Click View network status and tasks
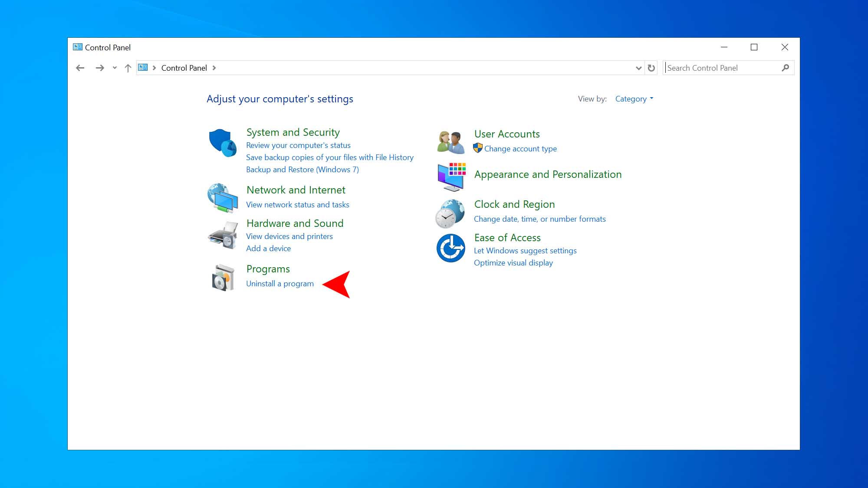 click(x=298, y=205)
